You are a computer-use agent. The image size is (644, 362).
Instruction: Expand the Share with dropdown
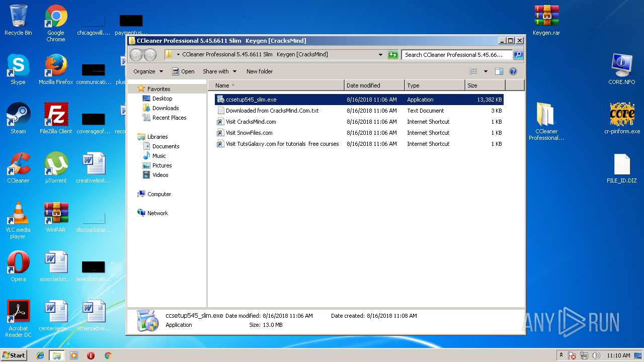point(219,71)
